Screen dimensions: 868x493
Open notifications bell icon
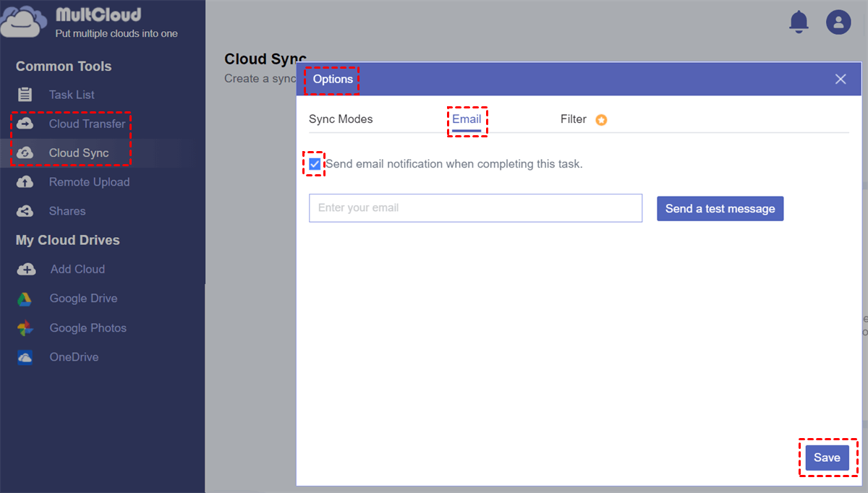tap(799, 22)
